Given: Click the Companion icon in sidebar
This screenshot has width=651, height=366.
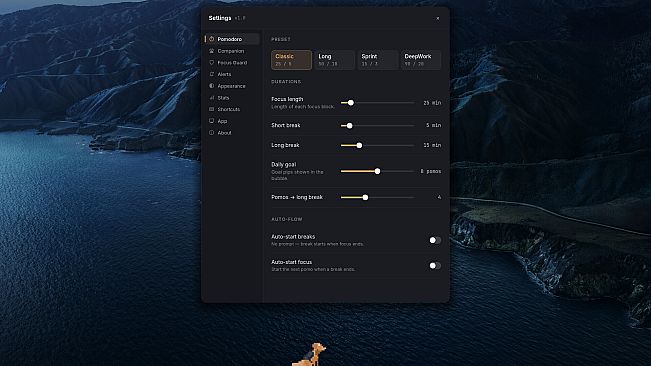Looking at the screenshot, I should (211, 51).
